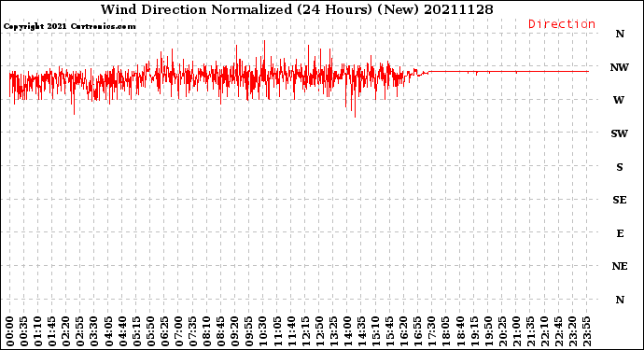The width and height of the screenshot is (644, 350).
Task: Click the 04:05 time label
Action: [108, 331]
